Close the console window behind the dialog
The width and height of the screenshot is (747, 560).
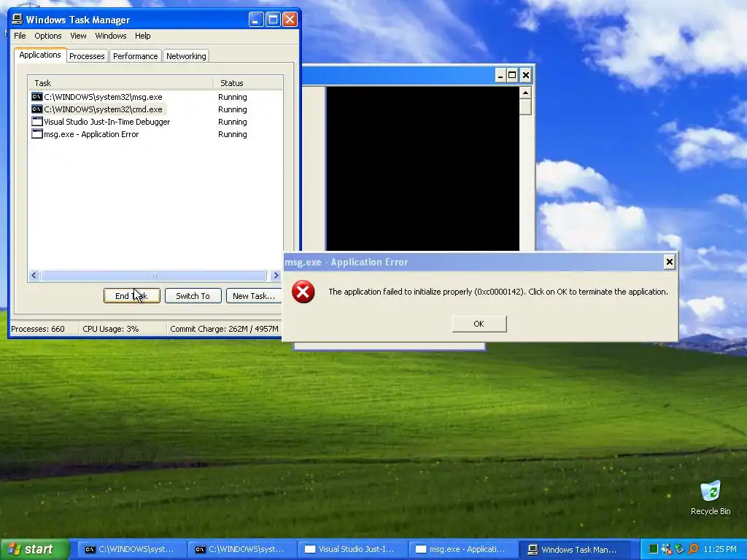click(x=525, y=75)
